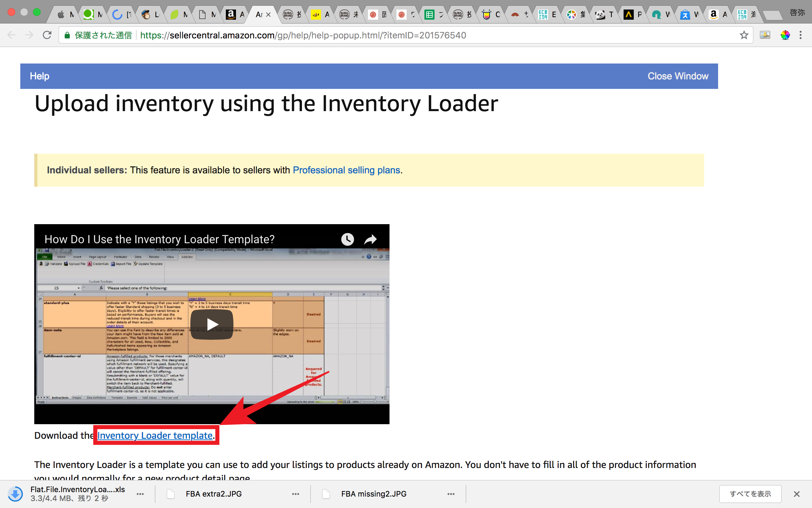Click the green secure-connection lock icon
812x508 pixels.
point(67,35)
